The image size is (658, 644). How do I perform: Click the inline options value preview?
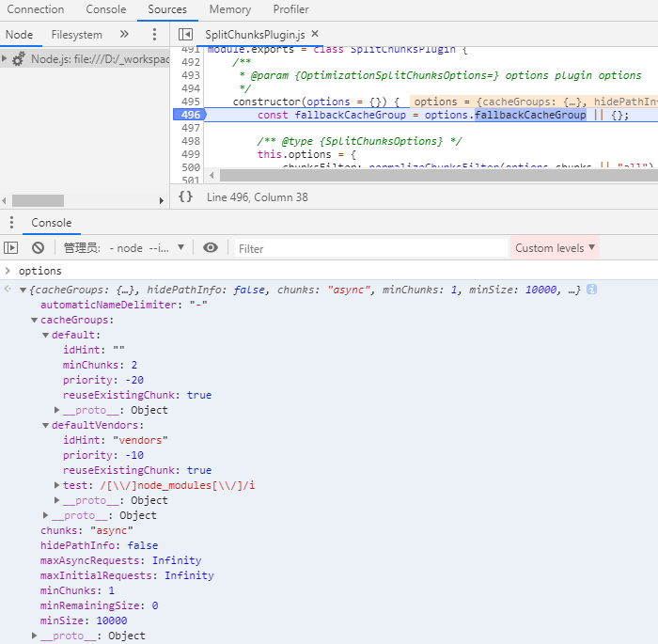coord(534,102)
